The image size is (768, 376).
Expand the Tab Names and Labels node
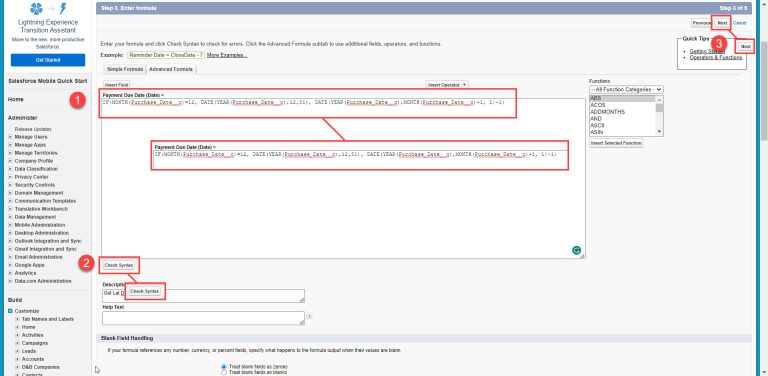point(18,319)
